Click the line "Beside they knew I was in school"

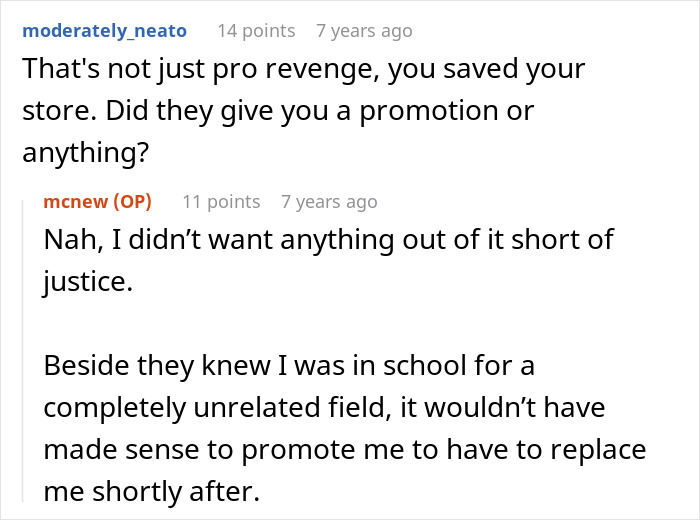[289, 366]
